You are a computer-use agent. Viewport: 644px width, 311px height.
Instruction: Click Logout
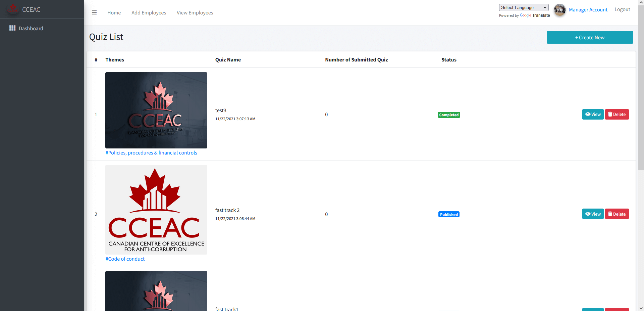[x=622, y=9]
